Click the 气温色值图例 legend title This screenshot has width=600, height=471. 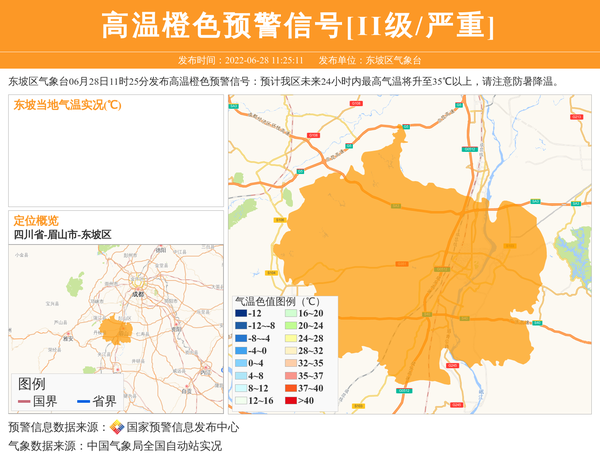tap(277, 300)
